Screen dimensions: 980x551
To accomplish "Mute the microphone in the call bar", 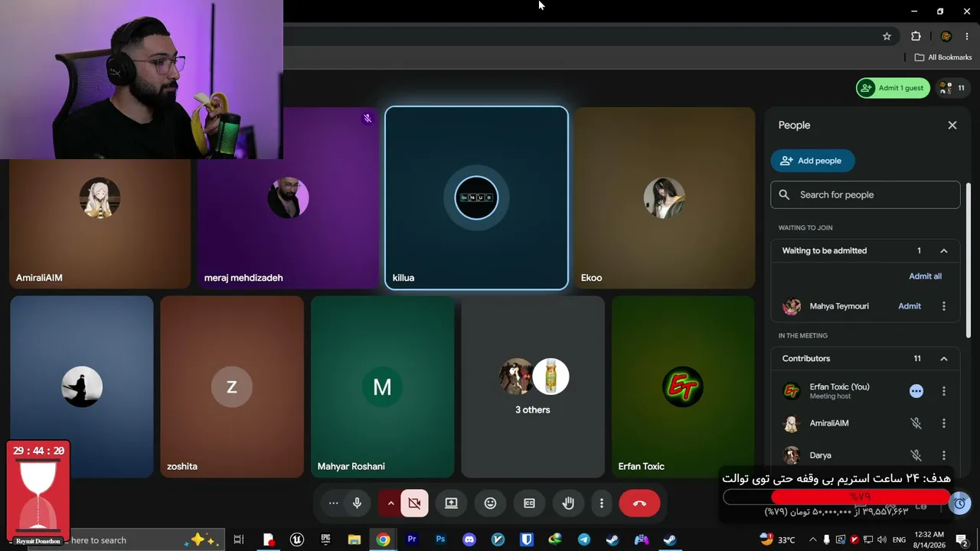I will coord(357,504).
